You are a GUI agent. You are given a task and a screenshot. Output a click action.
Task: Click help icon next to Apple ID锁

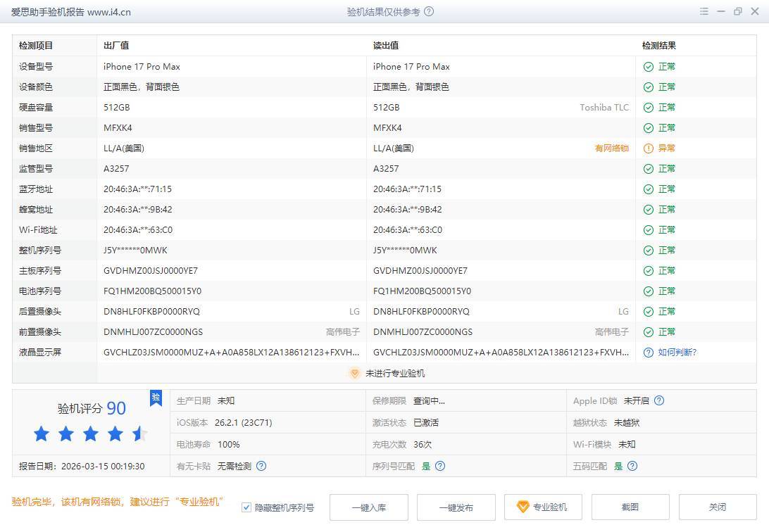click(x=659, y=401)
